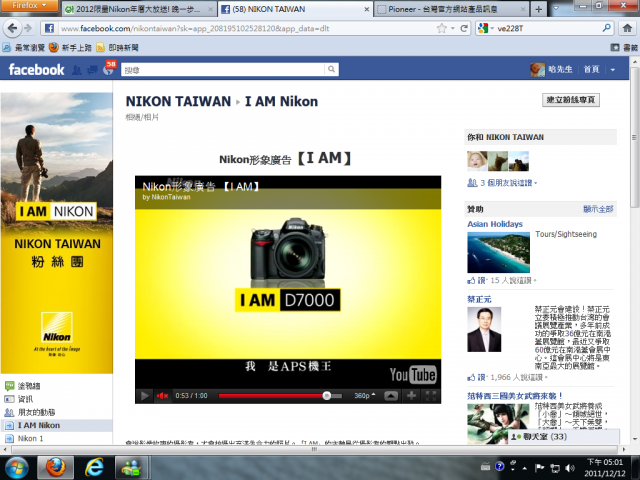Click the bookmark star in address bar
Screen dimensions: 640x480
pos(442,28)
